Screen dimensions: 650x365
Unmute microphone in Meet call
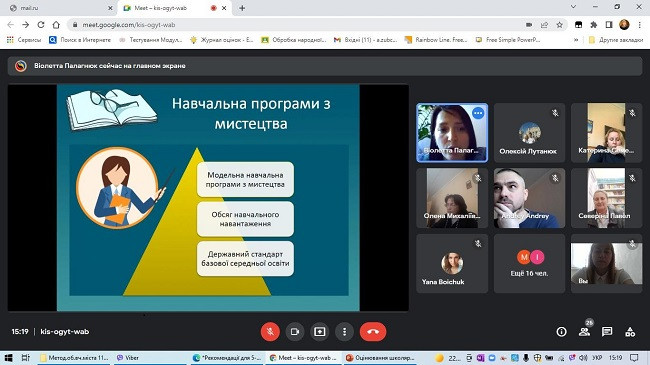pos(270,331)
